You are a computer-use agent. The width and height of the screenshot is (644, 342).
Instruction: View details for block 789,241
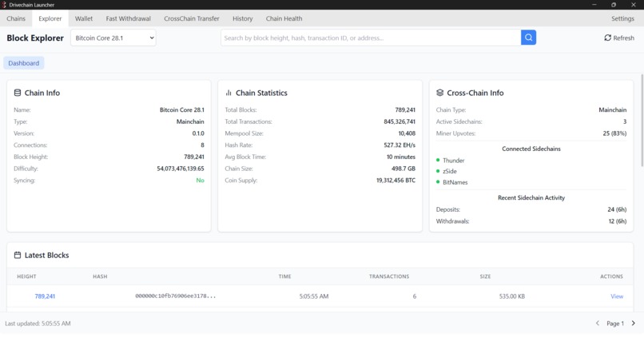click(617, 296)
